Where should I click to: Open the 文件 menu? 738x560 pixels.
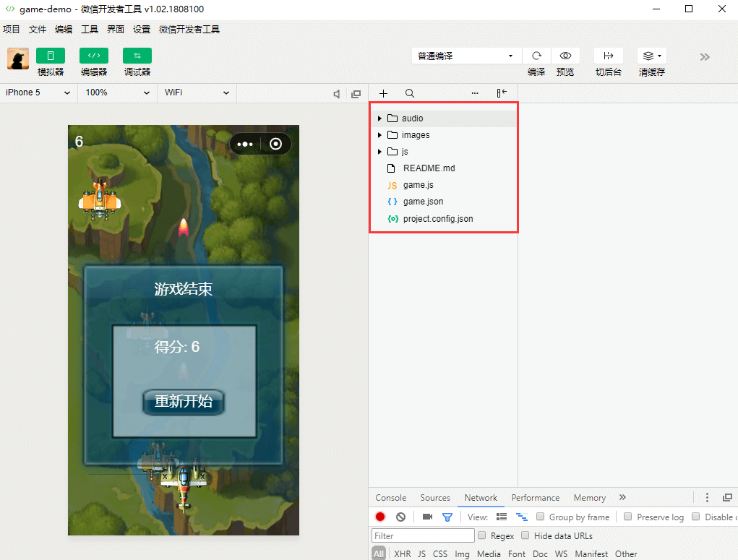(x=37, y=29)
